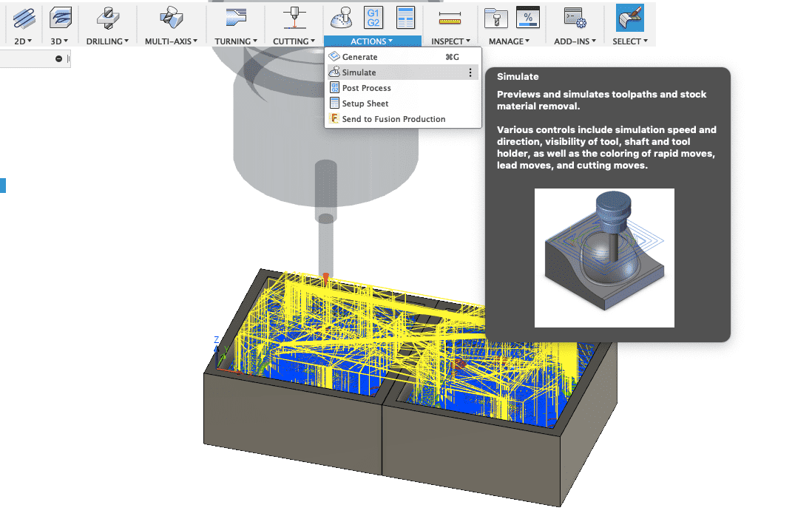Choose Post Process menu entry

(x=403, y=88)
